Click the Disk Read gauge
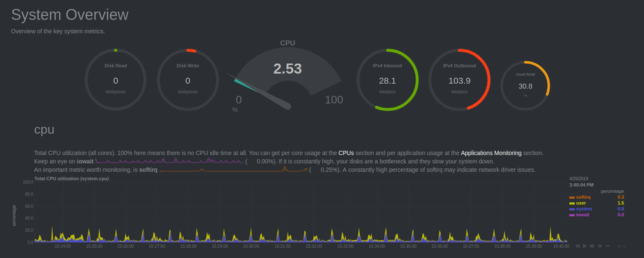Viewport: 644px width, 258px height. coord(115,80)
